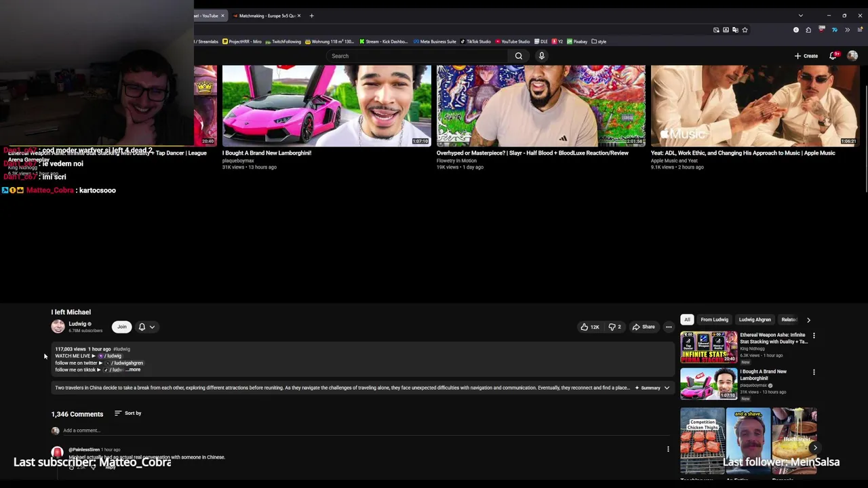Close the YouTube browser tab

222,16
